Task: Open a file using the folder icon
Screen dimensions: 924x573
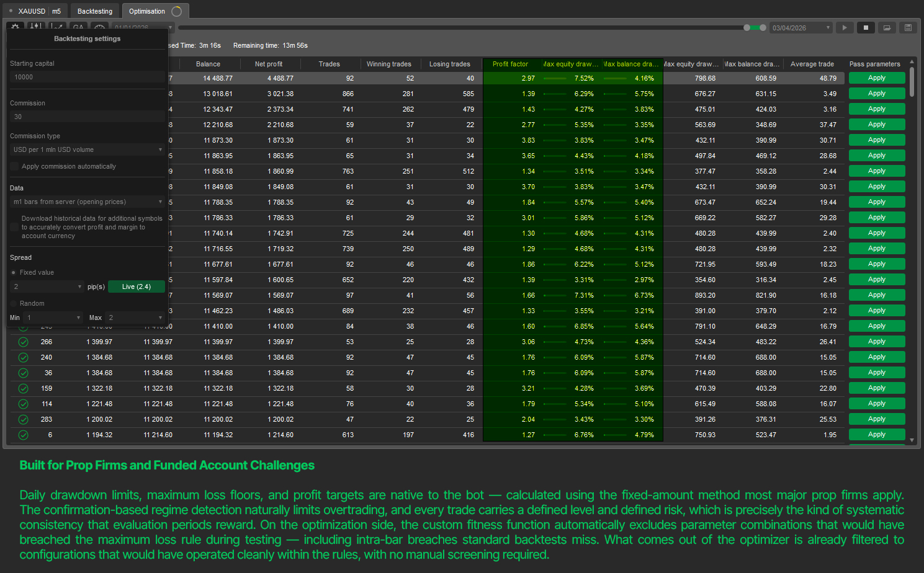Action: tap(887, 27)
